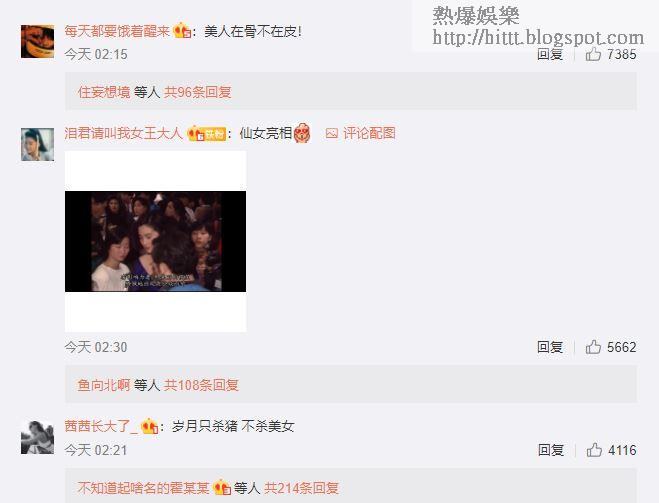The image size is (659, 503).
Task: Like the comment with 7385 thumbs up
Action: (593, 54)
